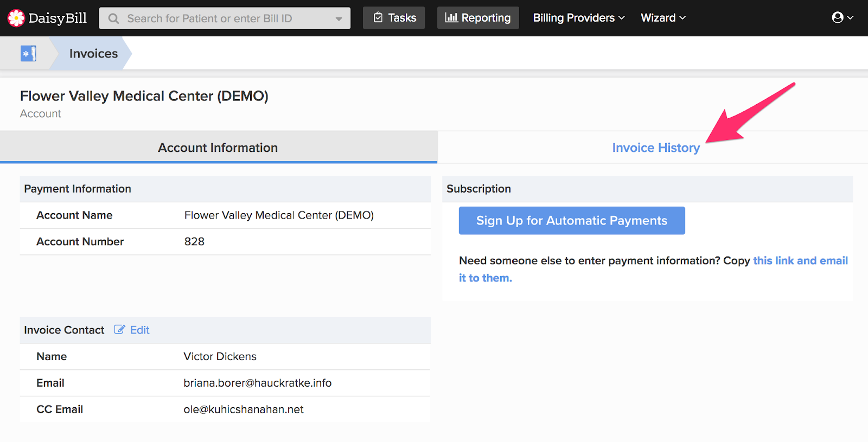Image resolution: width=868 pixels, height=442 pixels.
Task: Open the Tasks page
Action: tap(394, 18)
